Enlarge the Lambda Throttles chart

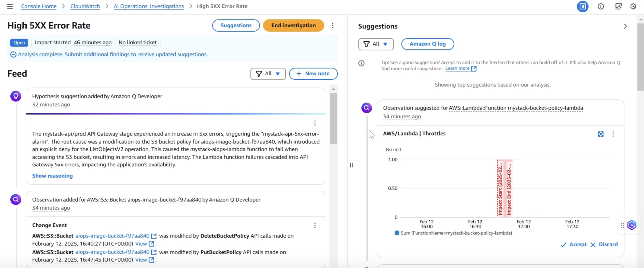(600, 134)
